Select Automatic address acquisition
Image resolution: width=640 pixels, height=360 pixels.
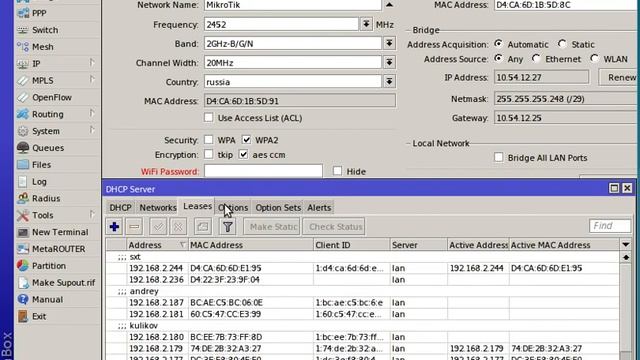[x=498, y=44]
